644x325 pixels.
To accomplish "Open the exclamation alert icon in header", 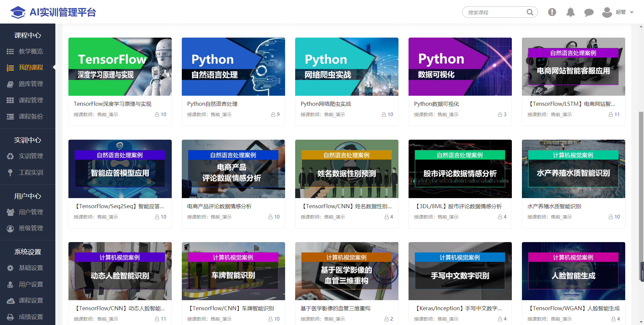I will [552, 12].
